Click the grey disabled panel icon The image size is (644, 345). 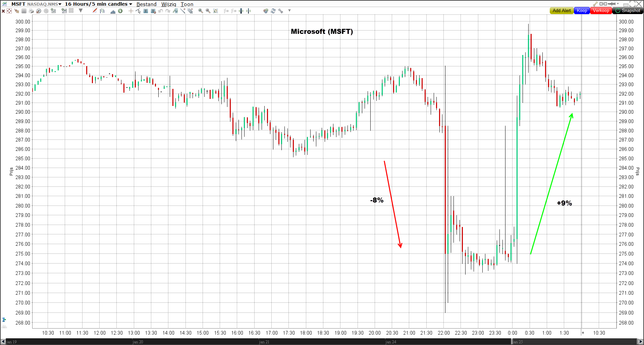(x=71, y=10)
